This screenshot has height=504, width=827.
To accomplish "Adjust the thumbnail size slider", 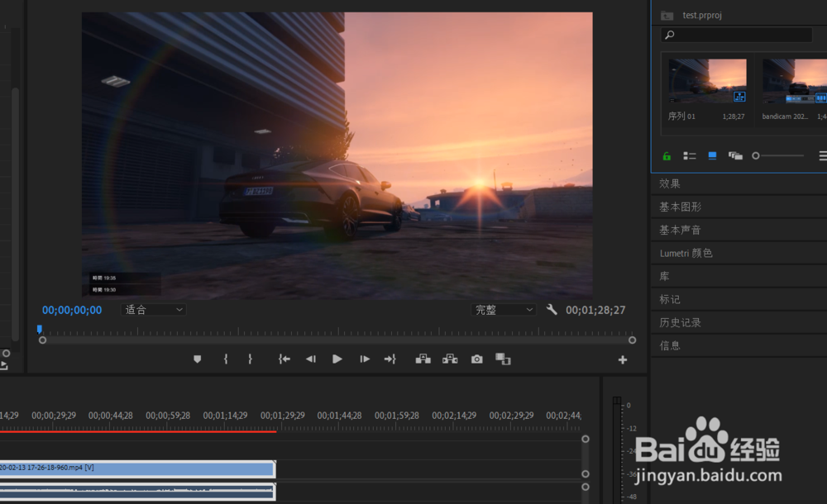I will point(778,155).
